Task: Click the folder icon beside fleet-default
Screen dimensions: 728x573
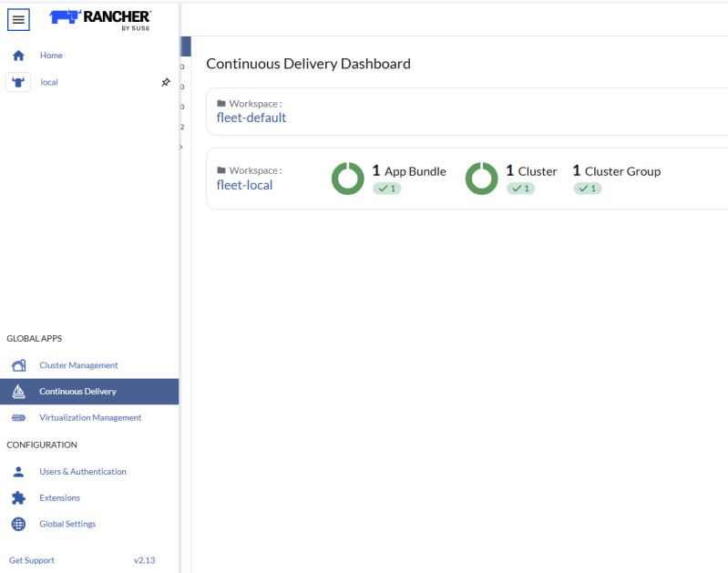Action: (x=221, y=103)
